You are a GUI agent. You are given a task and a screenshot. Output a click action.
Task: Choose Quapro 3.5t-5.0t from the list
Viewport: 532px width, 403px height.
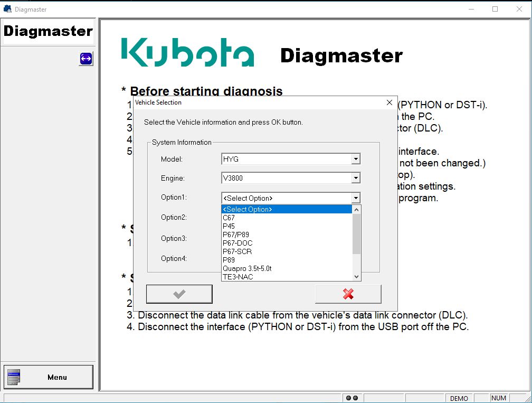coord(287,268)
